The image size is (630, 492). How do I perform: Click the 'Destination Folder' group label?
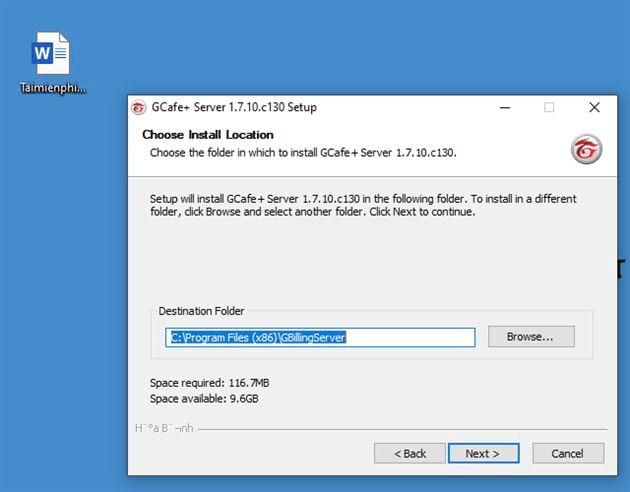pos(201,311)
